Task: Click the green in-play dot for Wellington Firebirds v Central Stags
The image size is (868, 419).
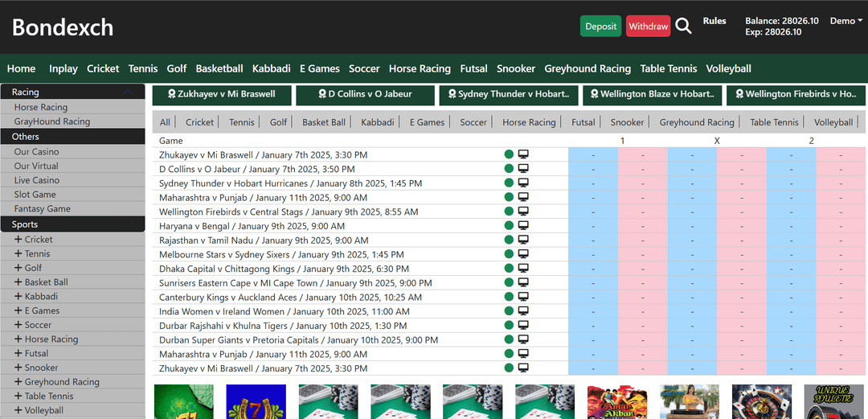Action: 510,212
